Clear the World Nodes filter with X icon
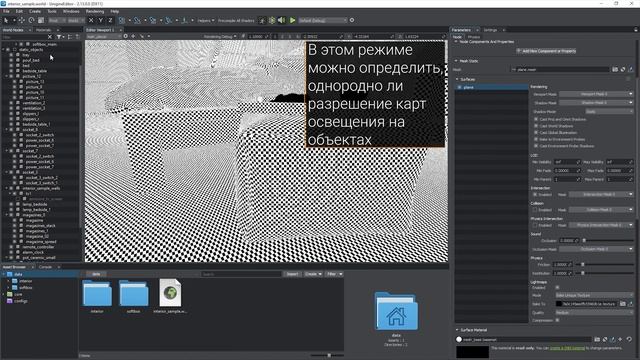Image resolution: width=640 pixels, height=360 pixels. (x=50, y=37)
